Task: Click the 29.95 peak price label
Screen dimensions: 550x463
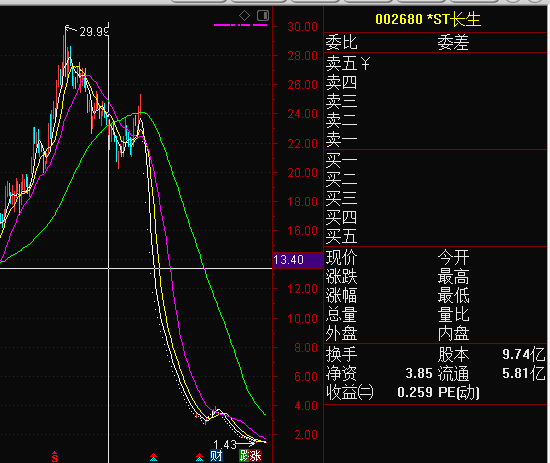Action: point(94,32)
